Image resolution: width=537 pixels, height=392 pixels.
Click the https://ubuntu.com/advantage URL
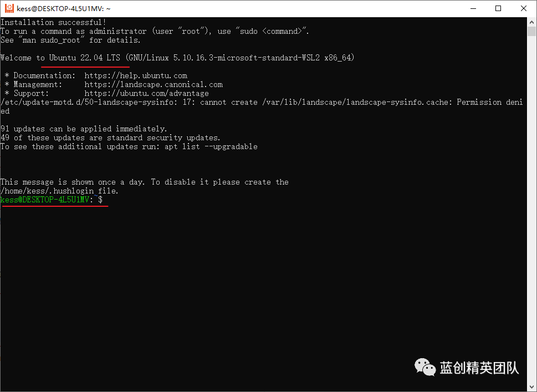point(146,93)
